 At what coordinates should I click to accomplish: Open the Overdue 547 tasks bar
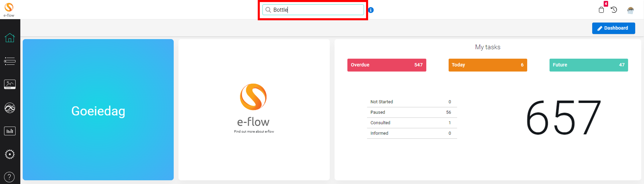click(387, 65)
